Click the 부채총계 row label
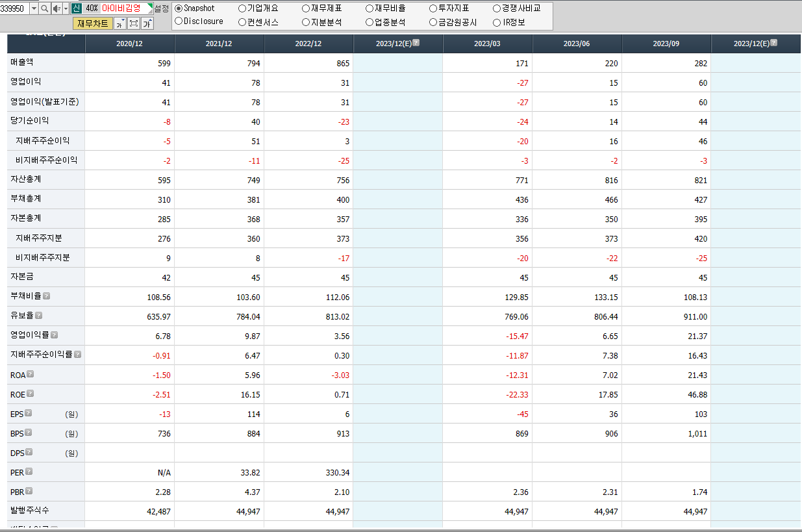 25,199
